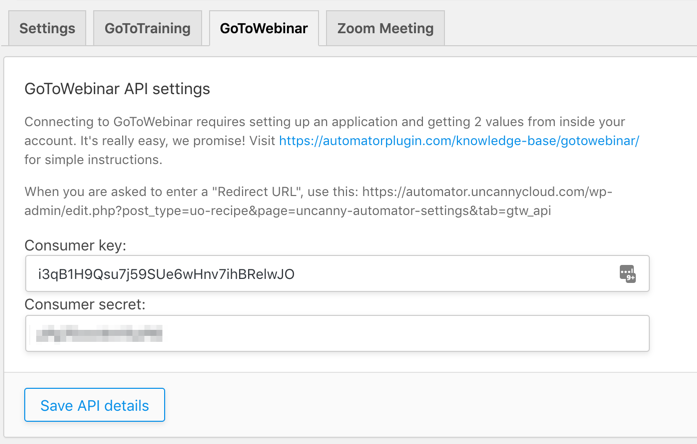Open the Zoom Meeting tab

[x=385, y=28]
